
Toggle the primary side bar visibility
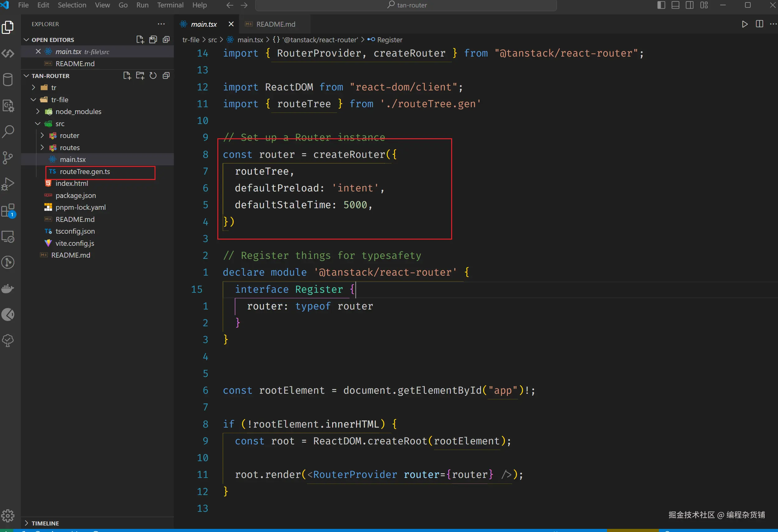(661, 5)
